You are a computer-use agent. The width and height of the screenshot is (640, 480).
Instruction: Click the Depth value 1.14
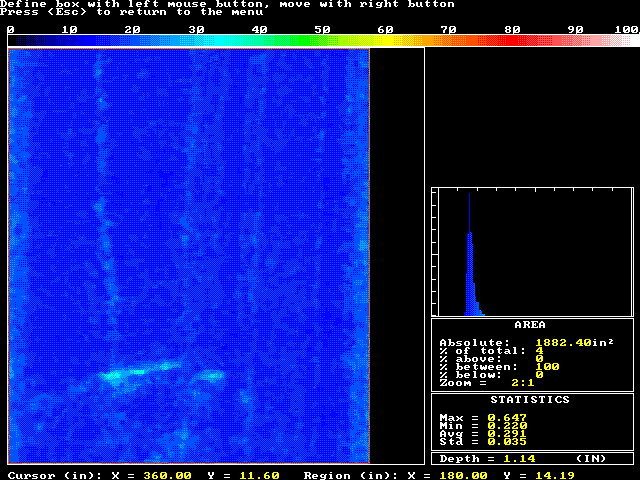click(x=519, y=458)
